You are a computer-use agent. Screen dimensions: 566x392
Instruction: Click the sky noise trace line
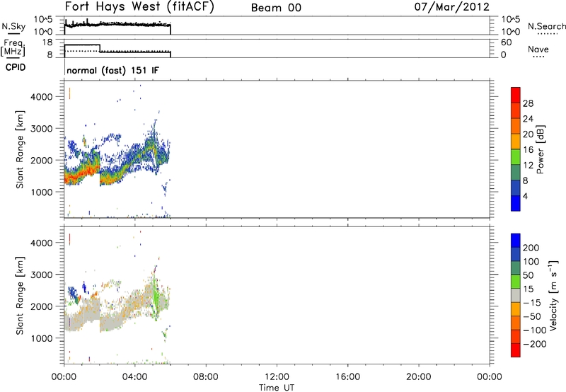117,25
